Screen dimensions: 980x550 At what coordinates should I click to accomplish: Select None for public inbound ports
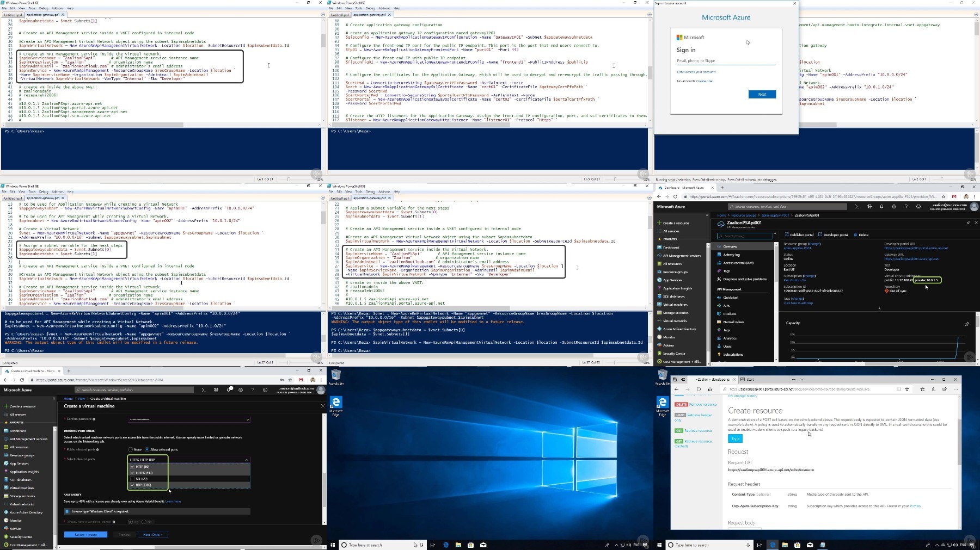click(130, 449)
